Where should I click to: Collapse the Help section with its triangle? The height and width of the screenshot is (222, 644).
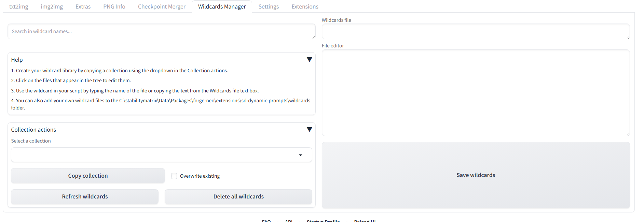(x=309, y=60)
